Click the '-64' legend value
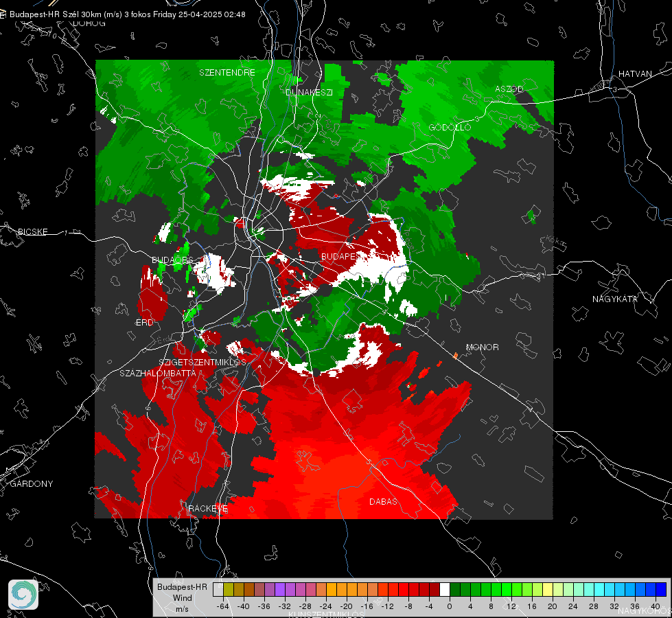This screenshot has width=672, height=618. 223,606
